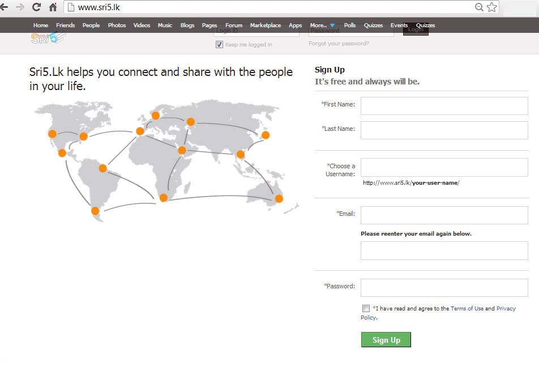Open the Photos menu item
The width and height of the screenshot is (539, 392).
(117, 25)
